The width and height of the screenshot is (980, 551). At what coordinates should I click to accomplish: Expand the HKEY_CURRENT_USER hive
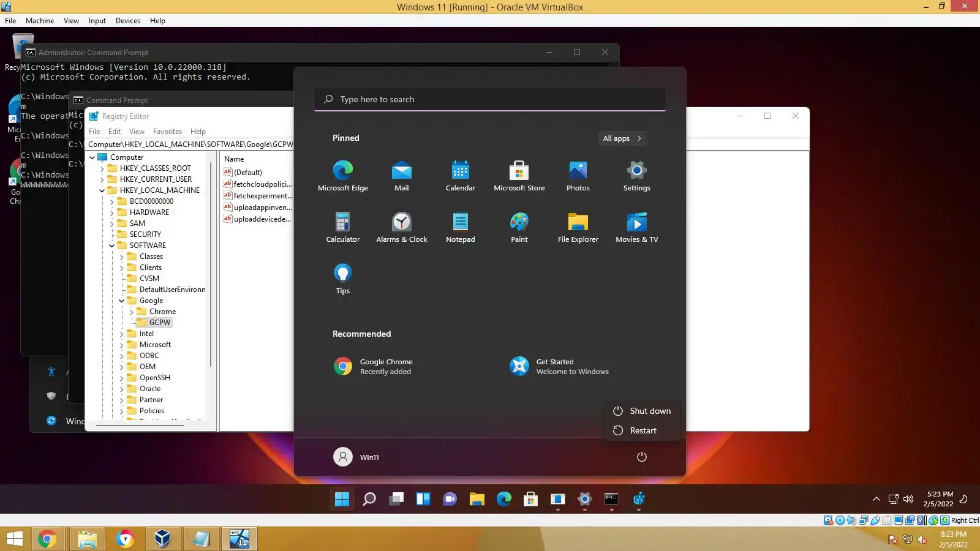click(102, 179)
